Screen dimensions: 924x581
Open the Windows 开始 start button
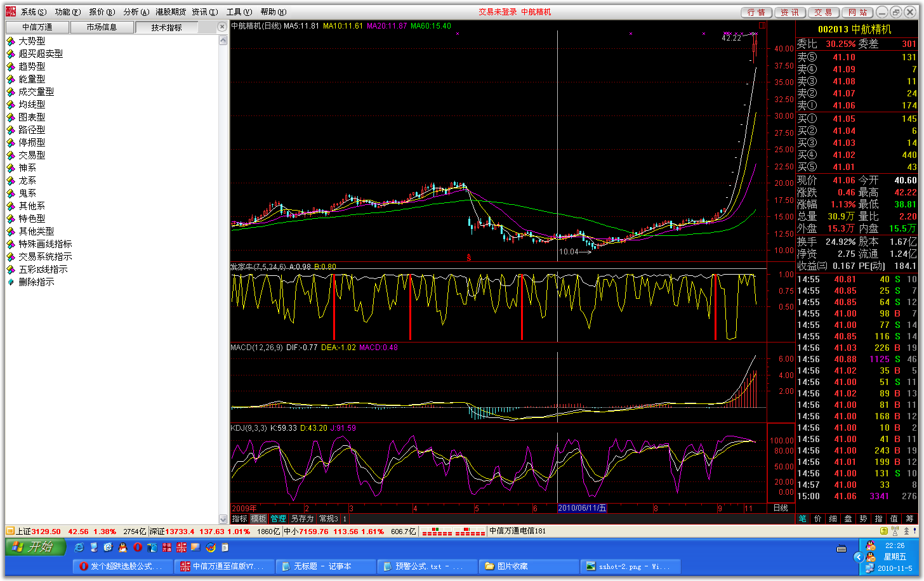tap(35, 547)
